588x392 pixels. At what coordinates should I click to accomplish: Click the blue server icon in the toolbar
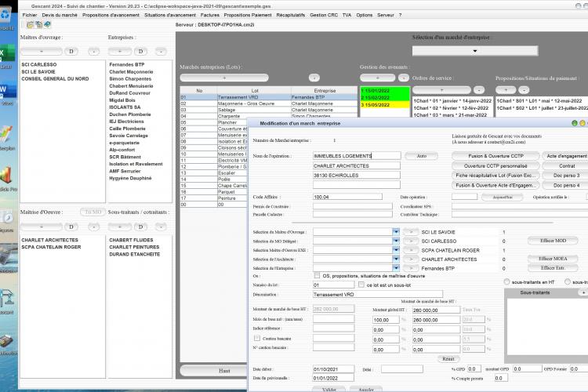(x=47, y=25)
